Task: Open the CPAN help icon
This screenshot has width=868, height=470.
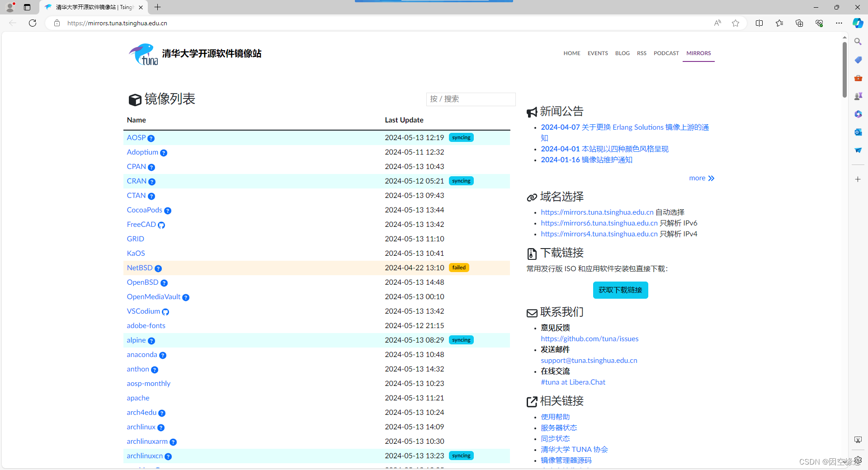Action: (151, 167)
